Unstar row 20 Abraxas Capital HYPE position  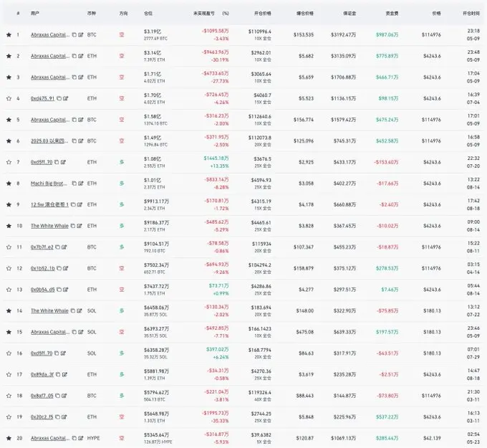(9, 438)
